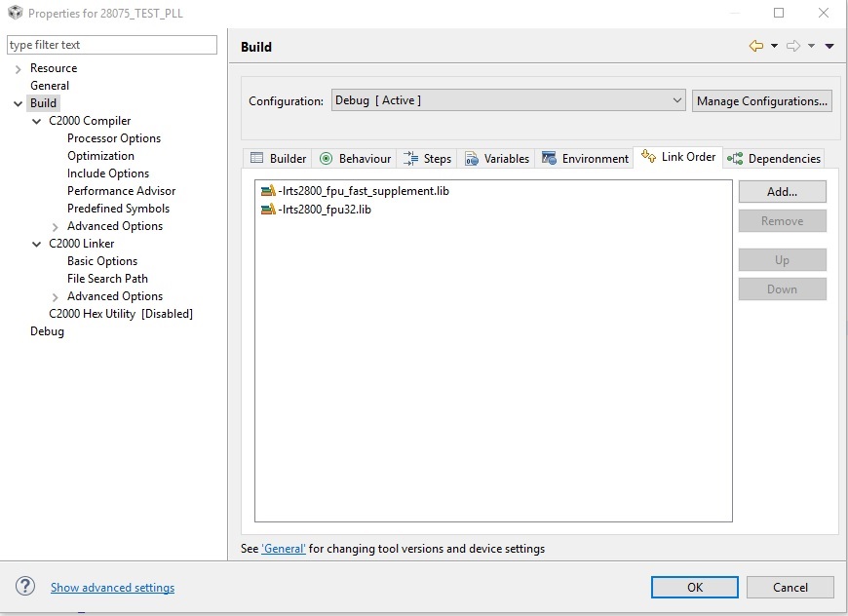The height and width of the screenshot is (616, 848).
Task: Open the Variables tab
Action: (x=496, y=159)
